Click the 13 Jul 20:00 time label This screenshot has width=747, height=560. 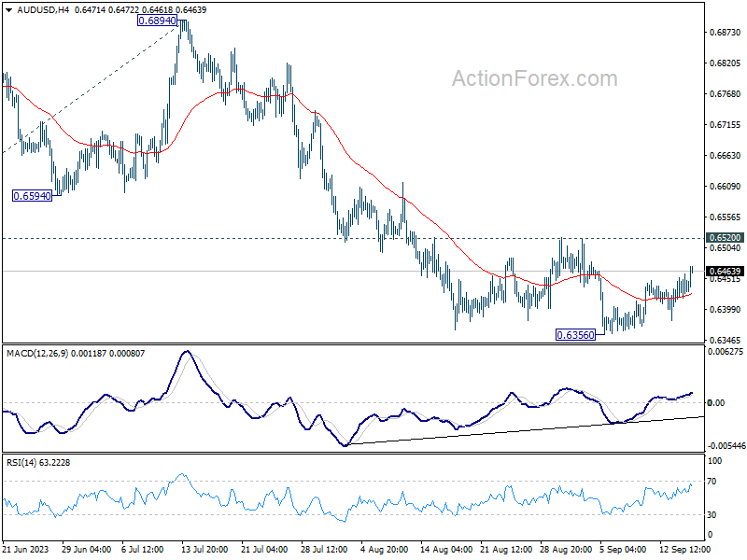pyautogui.click(x=204, y=550)
